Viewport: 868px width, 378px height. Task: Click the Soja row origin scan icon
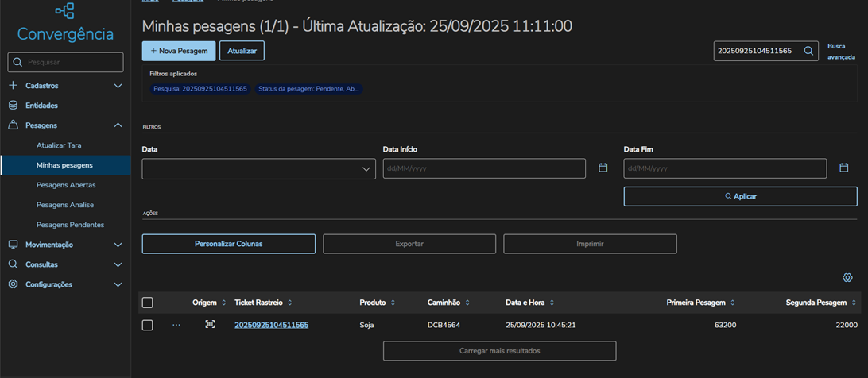210,325
